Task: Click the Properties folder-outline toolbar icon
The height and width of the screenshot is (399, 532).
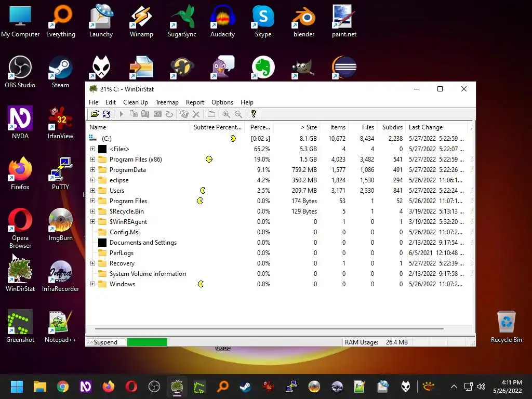Action: click(211, 114)
